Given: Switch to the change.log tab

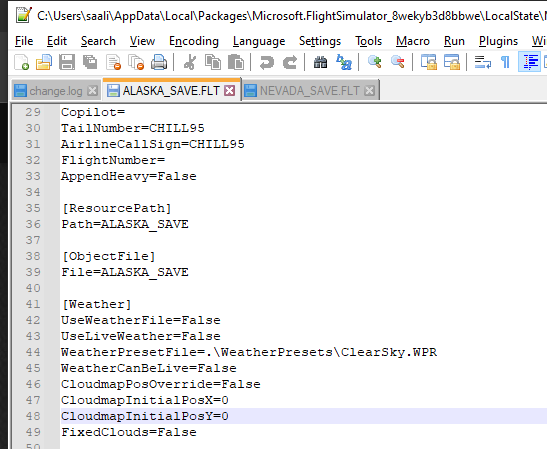Looking at the screenshot, I should 56,91.
